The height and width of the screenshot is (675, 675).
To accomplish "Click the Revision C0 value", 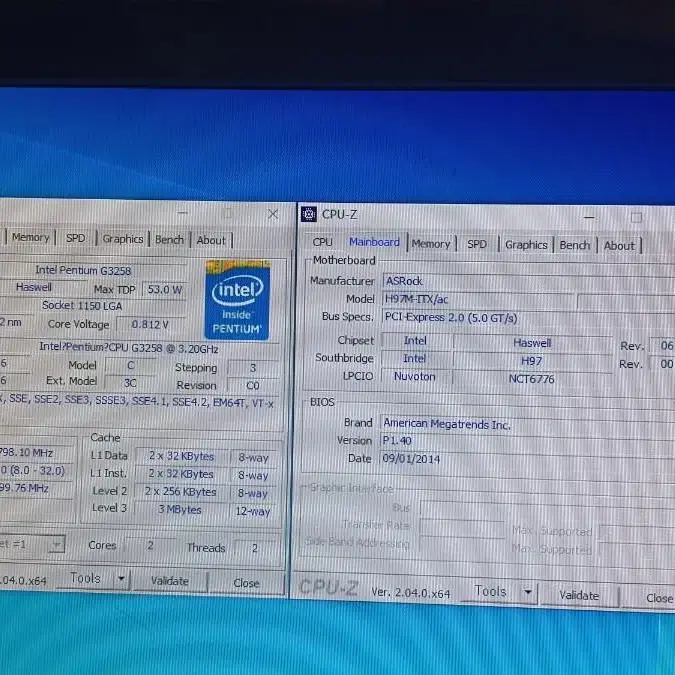I will (253, 385).
